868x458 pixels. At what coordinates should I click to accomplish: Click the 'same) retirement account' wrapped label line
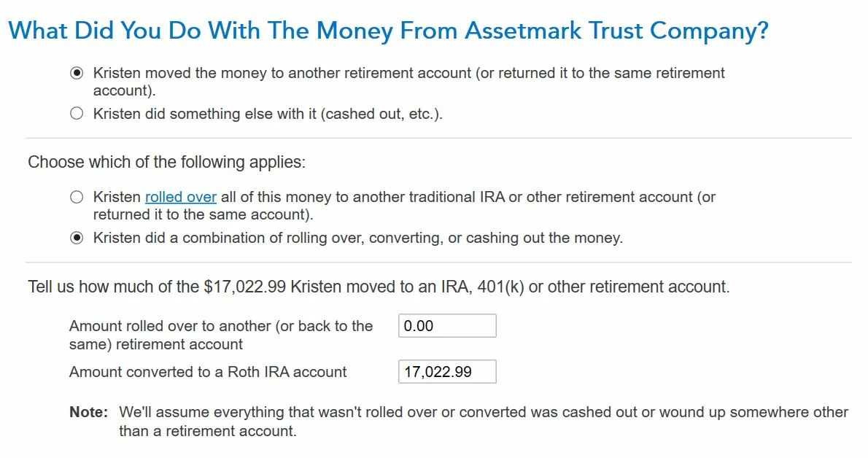point(155,344)
